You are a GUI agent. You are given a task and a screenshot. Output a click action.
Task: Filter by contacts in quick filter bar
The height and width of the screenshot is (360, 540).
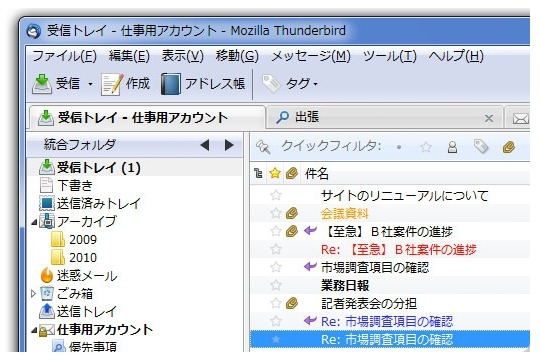coord(453,147)
